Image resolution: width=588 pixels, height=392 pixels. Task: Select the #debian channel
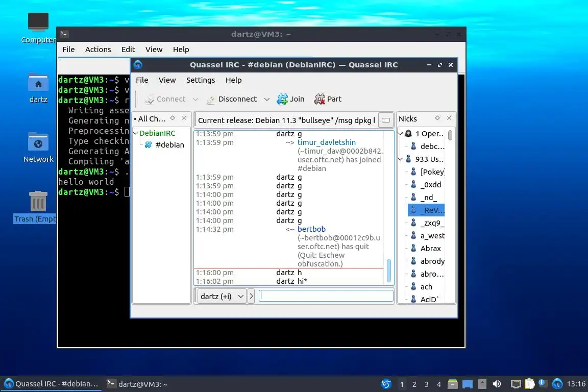169,145
